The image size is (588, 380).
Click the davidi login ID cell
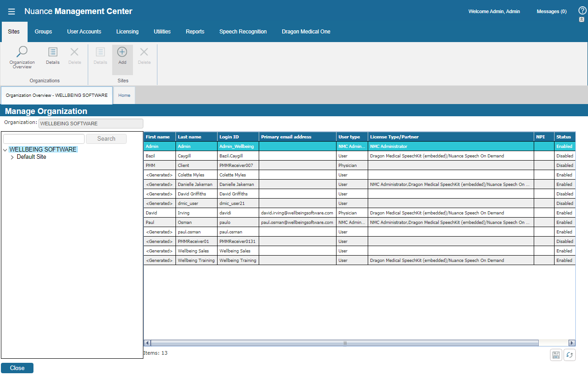[x=238, y=213]
